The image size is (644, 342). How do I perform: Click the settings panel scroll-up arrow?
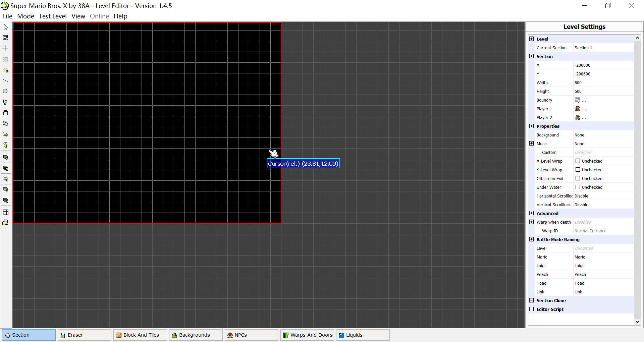(x=637, y=38)
